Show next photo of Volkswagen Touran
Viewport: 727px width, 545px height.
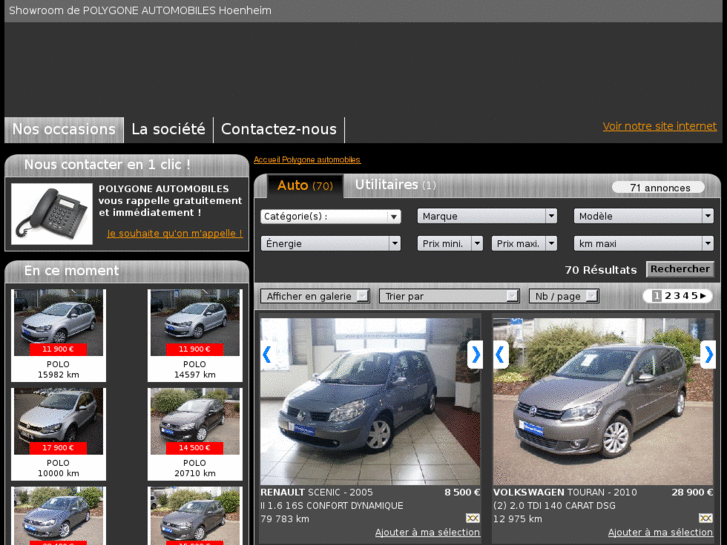[708, 354]
